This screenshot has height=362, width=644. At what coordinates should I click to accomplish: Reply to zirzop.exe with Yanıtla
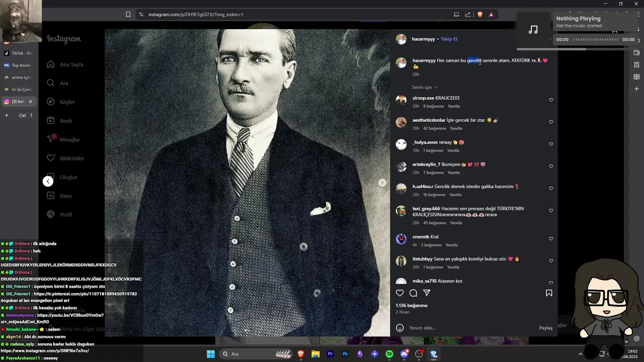454,106
